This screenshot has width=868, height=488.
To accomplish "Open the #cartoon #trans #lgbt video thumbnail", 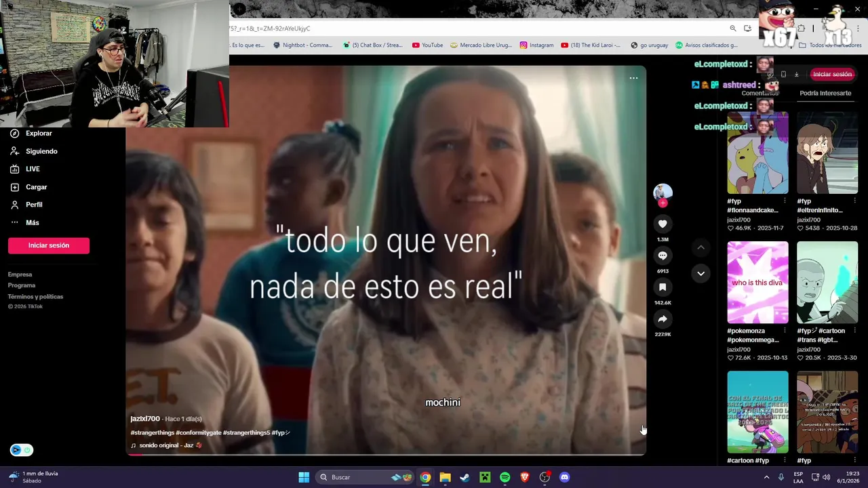I will (827, 283).
